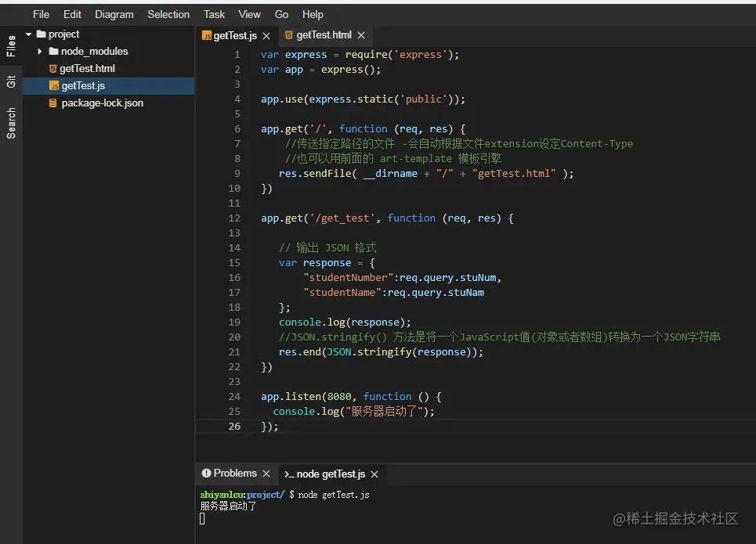The width and height of the screenshot is (756, 544).
Task: Click the "studentNumber" key in code
Action: tap(348, 278)
